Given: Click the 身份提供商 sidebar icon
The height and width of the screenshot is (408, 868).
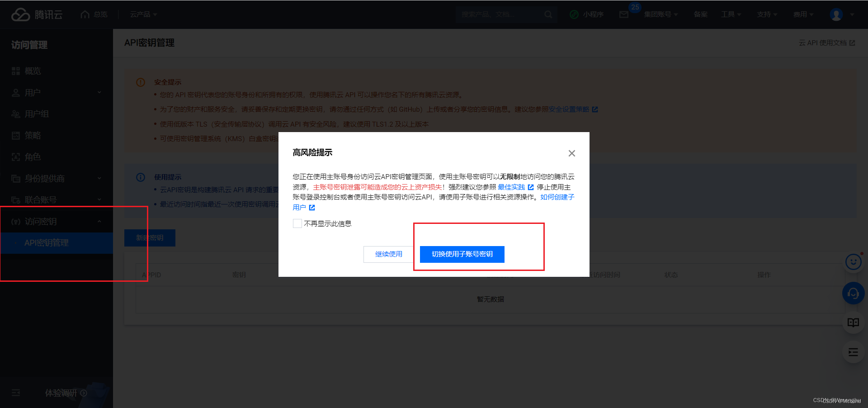Looking at the screenshot, I should (16, 179).
